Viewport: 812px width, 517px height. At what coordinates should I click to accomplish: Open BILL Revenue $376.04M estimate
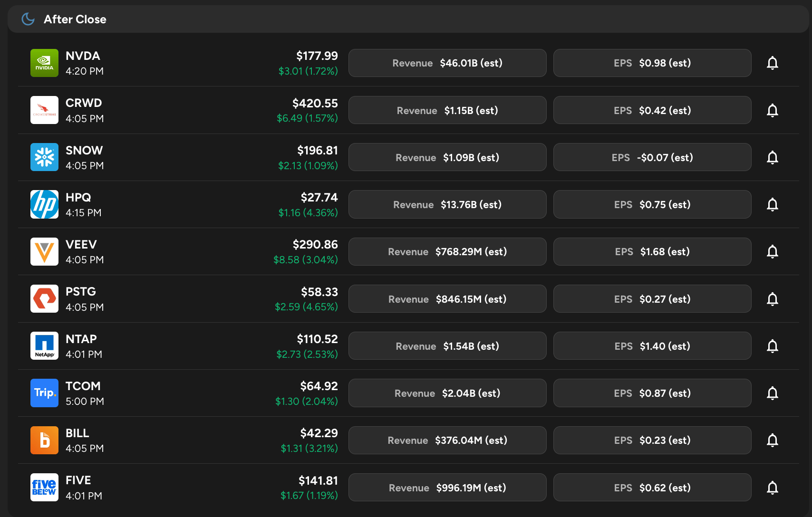pos(447,440)
